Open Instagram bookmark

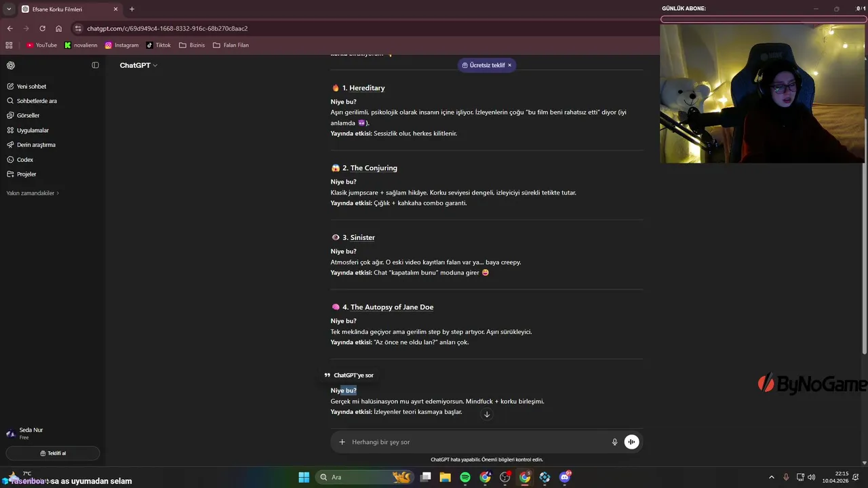[x=122, y=45]
